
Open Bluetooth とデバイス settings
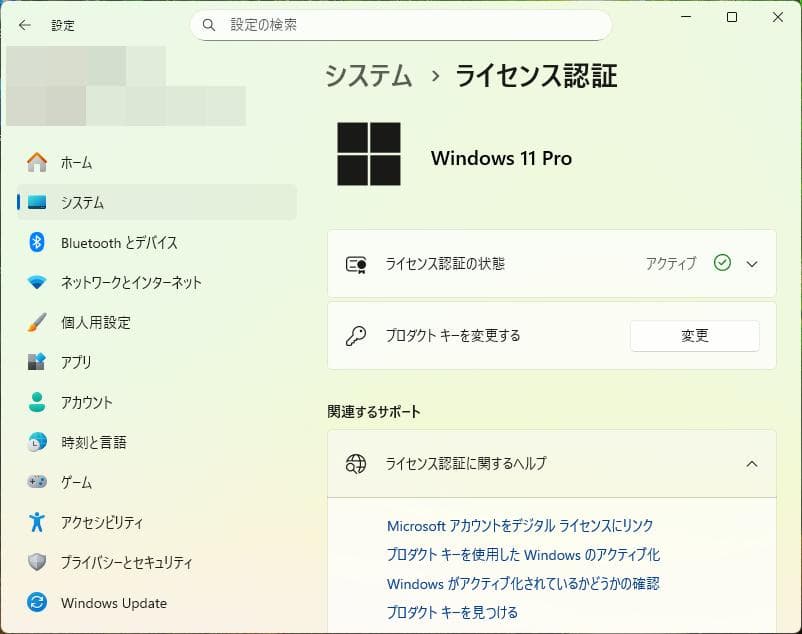tap(157, 242)
